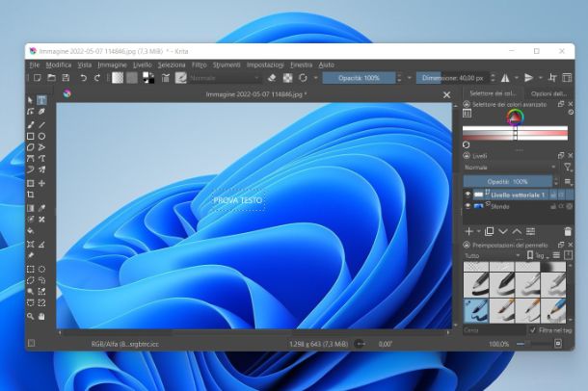Image resolution: width=588 pixels, height=391 pixels.
Task: Select the Freehand Brush tool
Action: coord(31,125)
